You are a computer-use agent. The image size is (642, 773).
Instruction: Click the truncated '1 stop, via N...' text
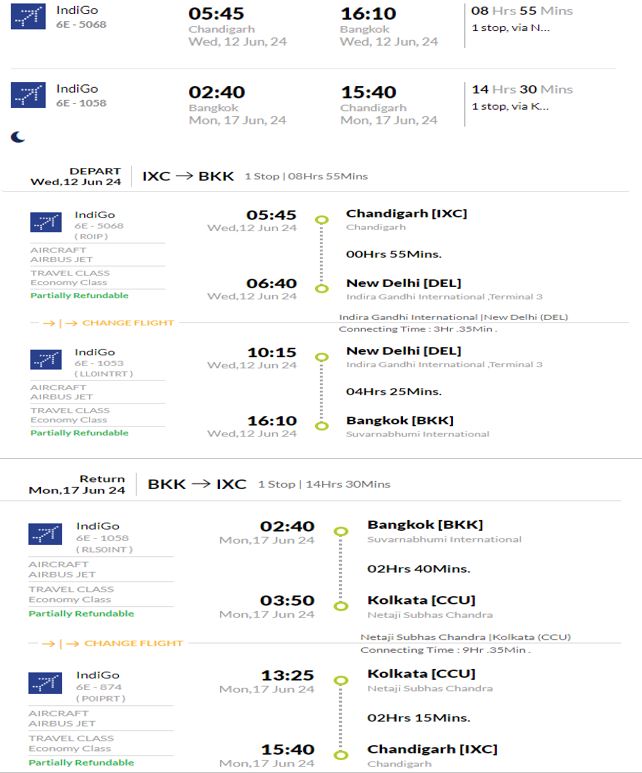[x=510, y=28]
